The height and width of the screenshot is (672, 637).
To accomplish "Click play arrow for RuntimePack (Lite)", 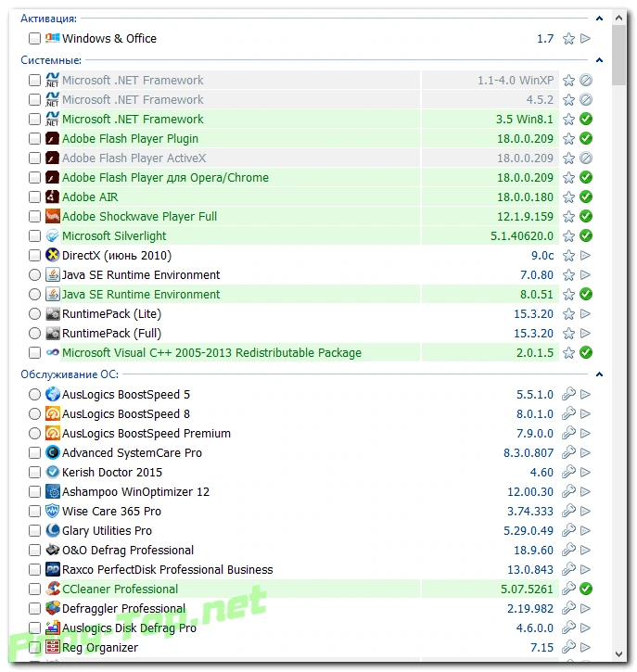I will point(585,313).
